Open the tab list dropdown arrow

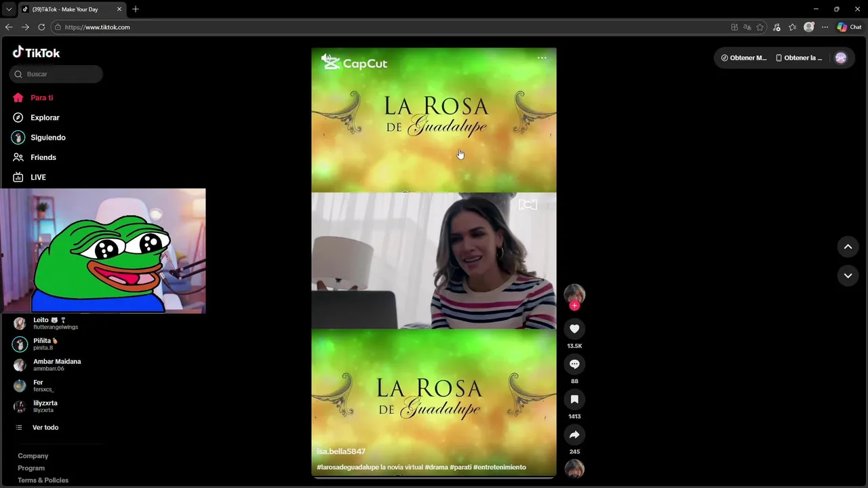pos(9,9)
